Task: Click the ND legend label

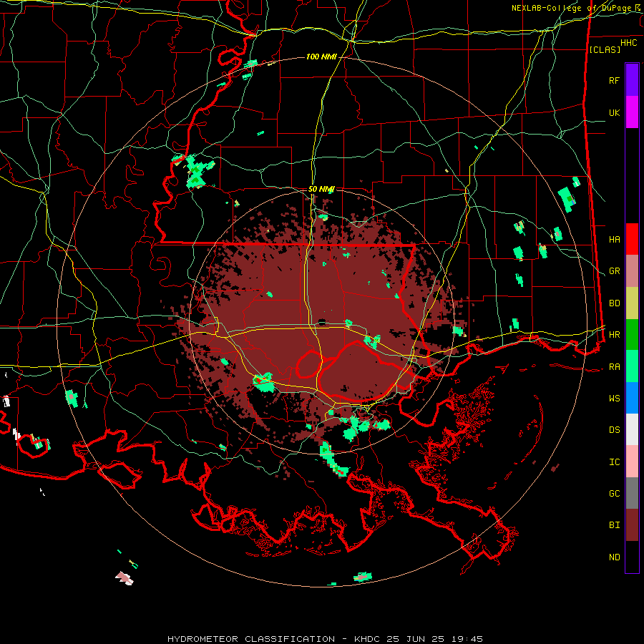Action: pyautogui.click(x=615, y=557)
